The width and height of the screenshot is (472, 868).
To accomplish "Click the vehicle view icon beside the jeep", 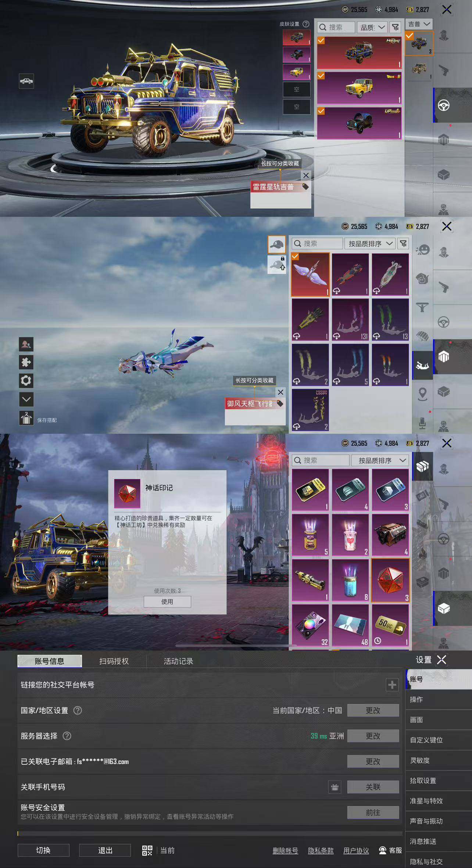I will [26, 81].
